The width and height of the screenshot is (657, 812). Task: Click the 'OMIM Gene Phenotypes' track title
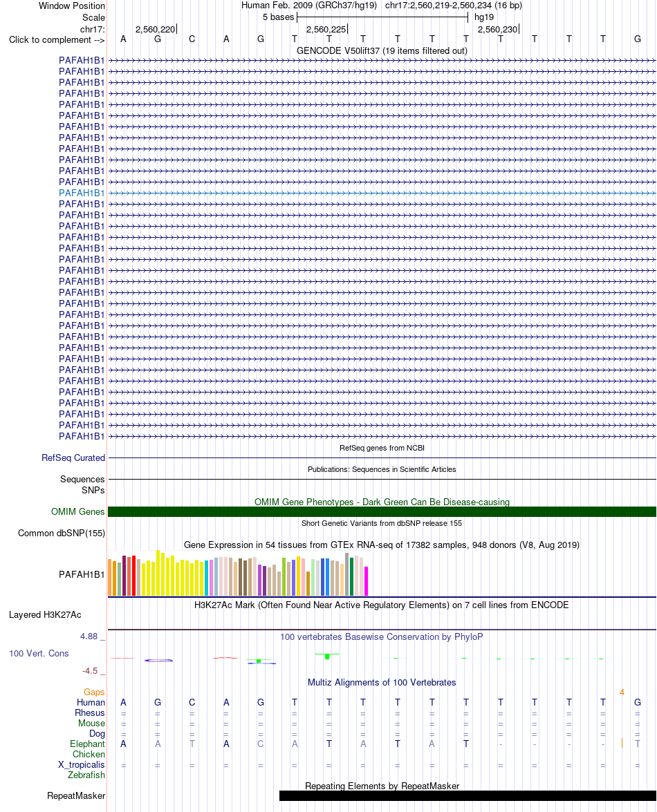(382, 502)
